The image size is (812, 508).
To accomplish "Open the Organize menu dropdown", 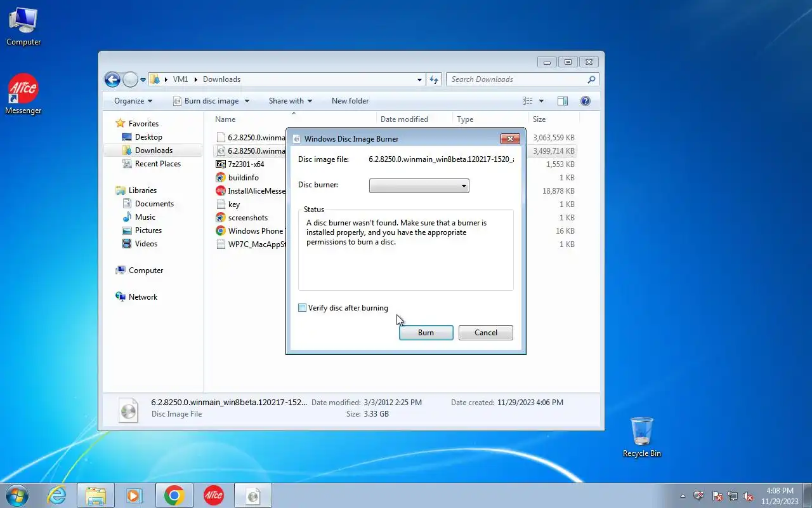I will (133, 101).
